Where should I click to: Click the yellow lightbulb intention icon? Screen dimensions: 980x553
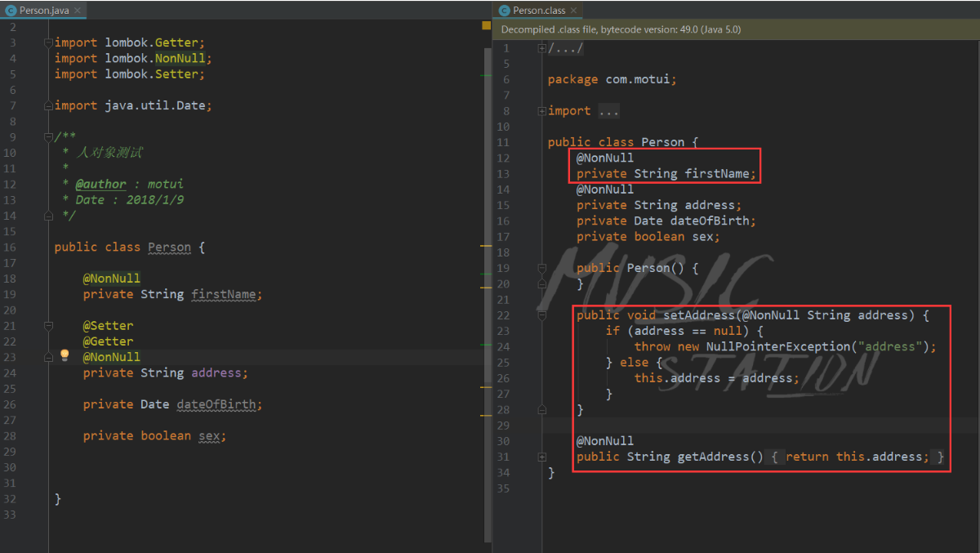(65, 355)
